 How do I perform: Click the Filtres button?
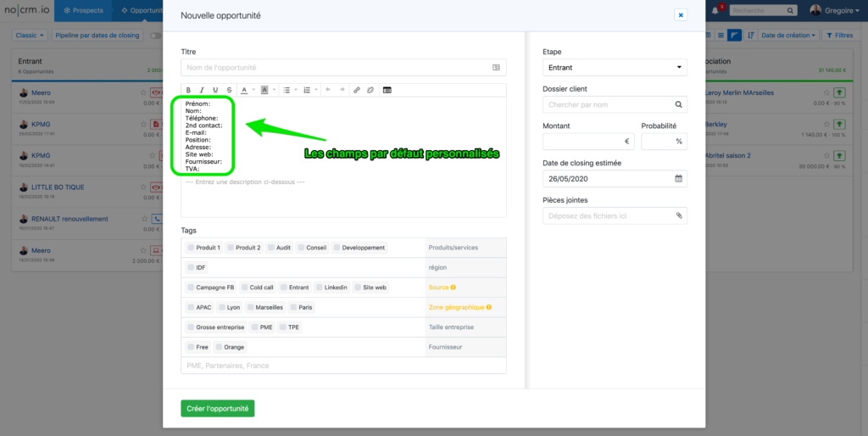coord(839,36)
